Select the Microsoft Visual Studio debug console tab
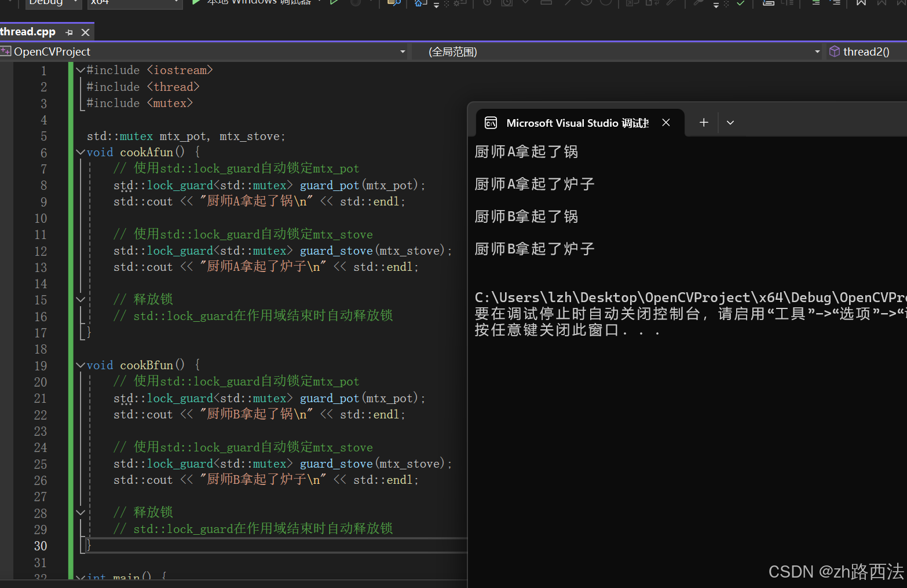Image resolution: width=907 pixels, height=588 pixels. pyautogui.click(x=577, y=123)
